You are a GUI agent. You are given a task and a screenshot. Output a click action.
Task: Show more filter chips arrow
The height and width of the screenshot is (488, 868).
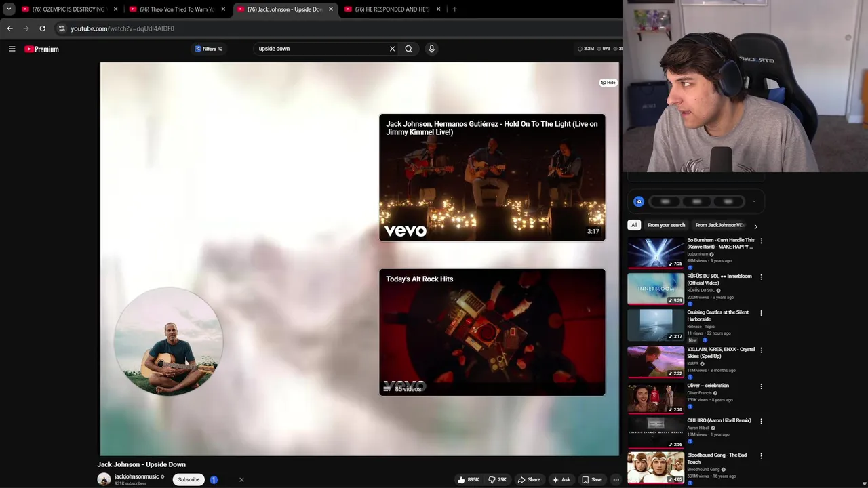(x=755, y=226)
